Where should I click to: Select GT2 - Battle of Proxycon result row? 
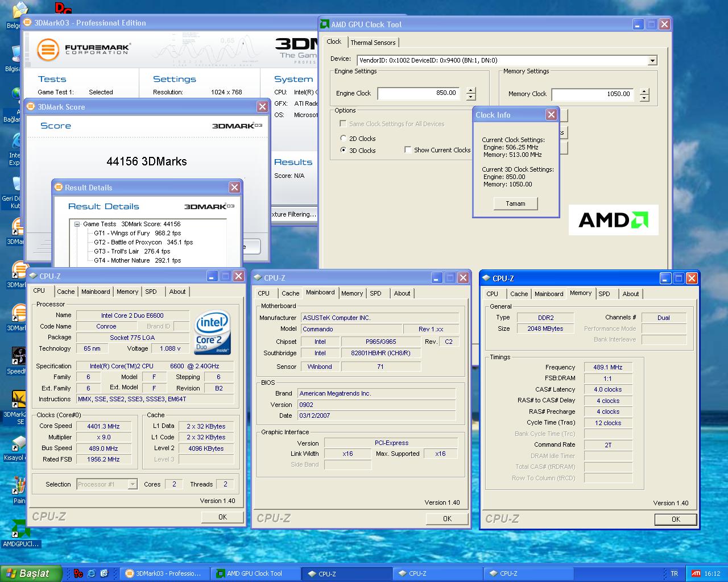coord(143,242)
